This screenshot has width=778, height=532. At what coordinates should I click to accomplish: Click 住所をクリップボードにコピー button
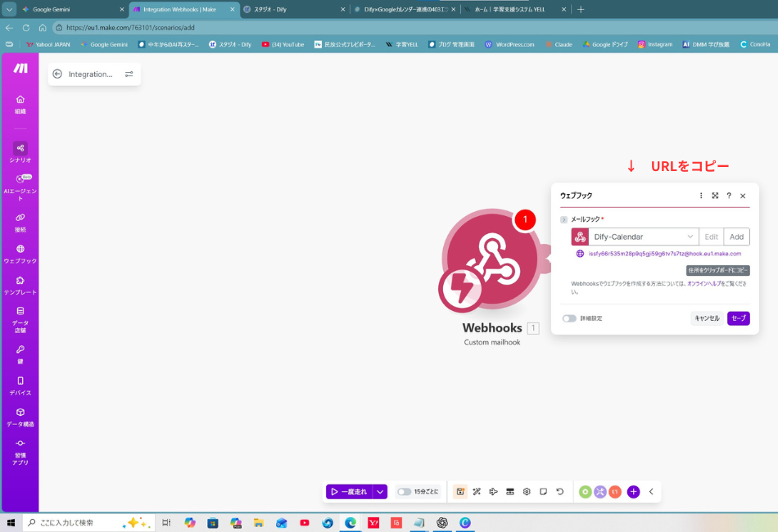(717, 270)
